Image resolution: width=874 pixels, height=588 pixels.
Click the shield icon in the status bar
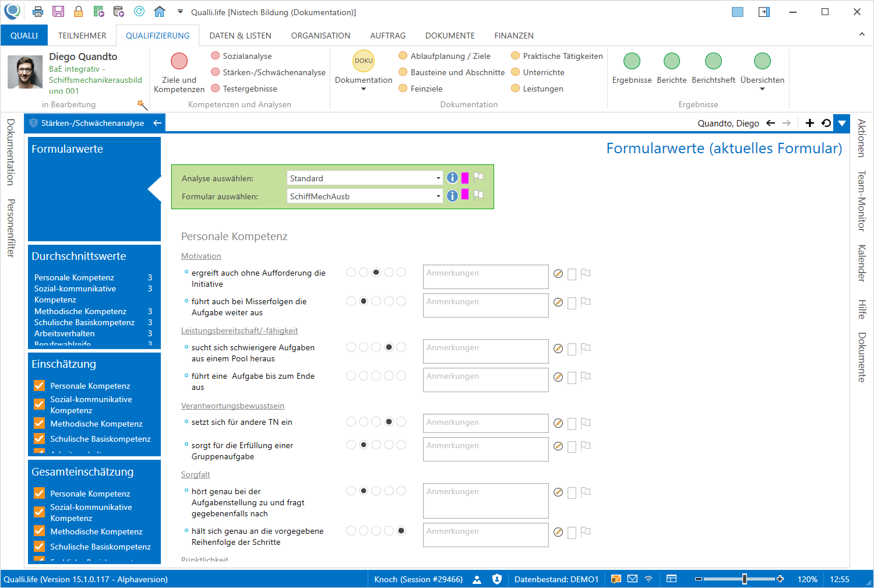(497, 579)
